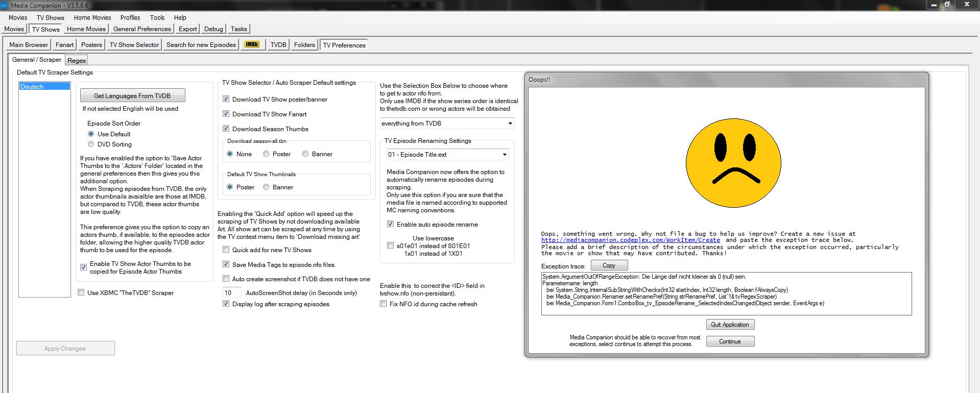
Task: Choose Banner for season-all.tbn download
Action: pos(305,154)
